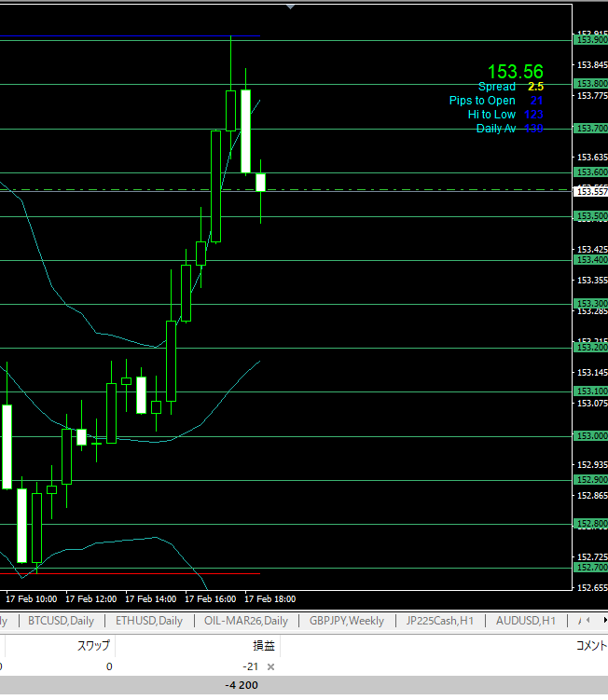Select the large green 153.56 price readout
Image resolution: width=608 pixels, height=700 pixels.
(515, 72)
